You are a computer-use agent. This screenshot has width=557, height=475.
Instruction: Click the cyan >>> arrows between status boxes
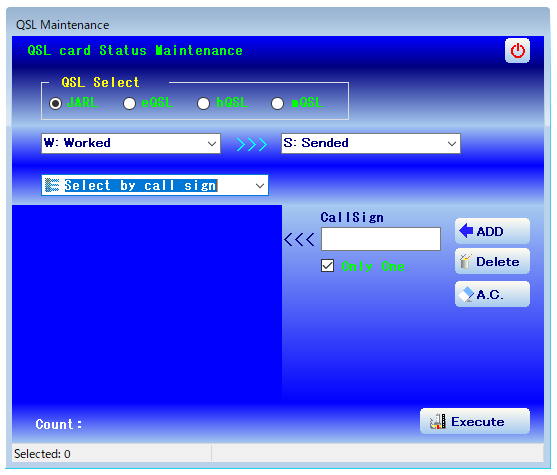tap(252, 144)
